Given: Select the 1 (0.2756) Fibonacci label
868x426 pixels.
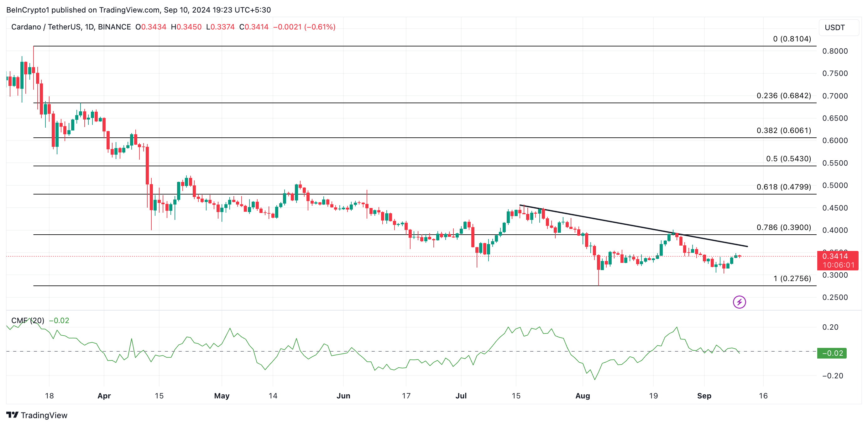Looking at the screenshot, I should [792, 278].
